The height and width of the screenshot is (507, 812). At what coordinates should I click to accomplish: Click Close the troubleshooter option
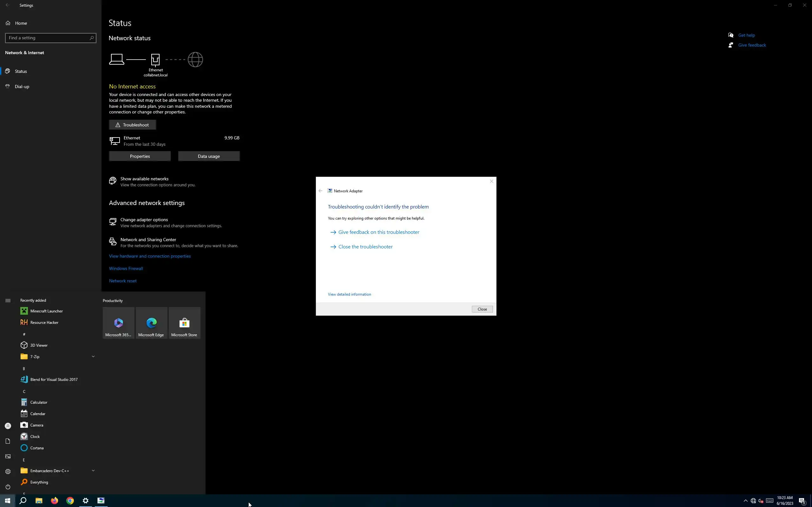[365, 247]
